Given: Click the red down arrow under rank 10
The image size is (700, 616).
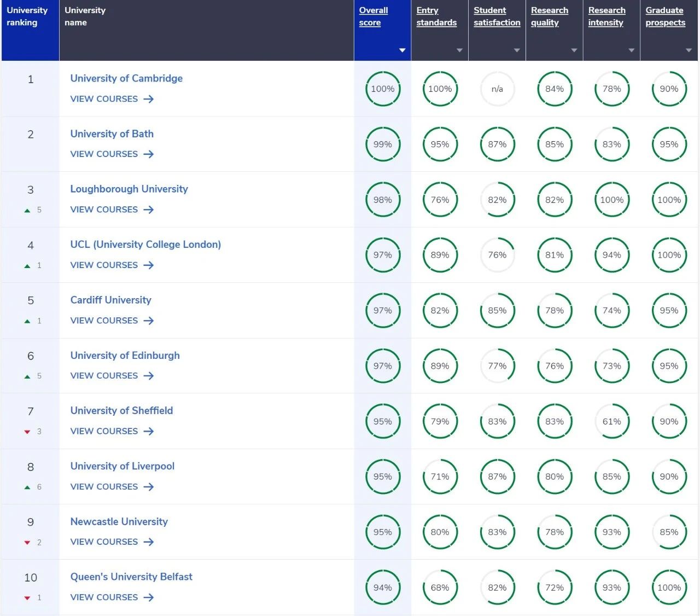Looking at the screenshot, I should tap(27, 598).
